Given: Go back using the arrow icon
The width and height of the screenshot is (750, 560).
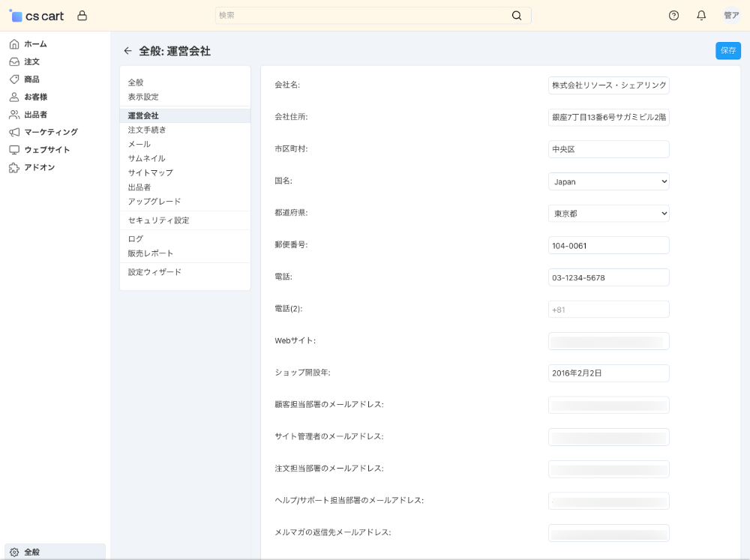Looking at the screenshot, I should click(127, 51).
